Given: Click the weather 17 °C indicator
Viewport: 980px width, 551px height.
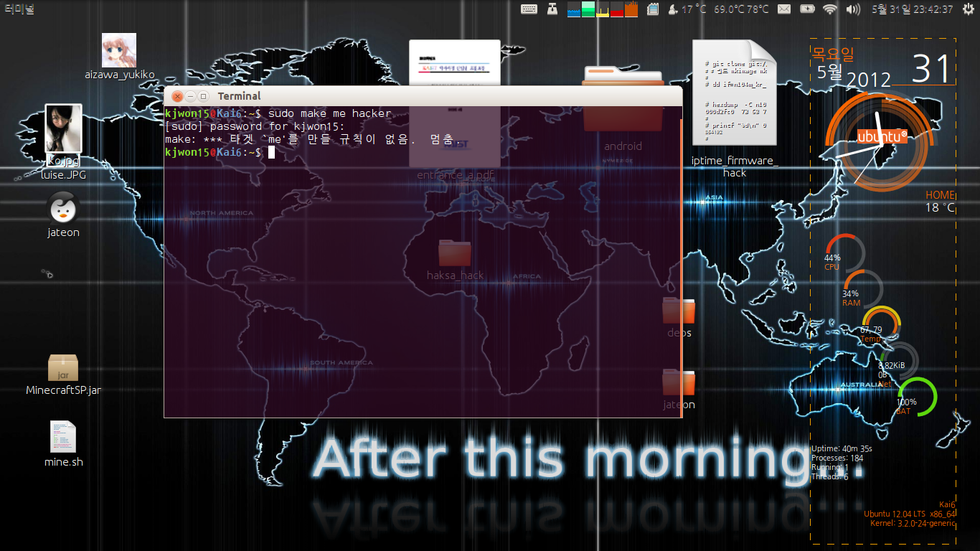Looking at the screenshot, I should pos(687,9).
